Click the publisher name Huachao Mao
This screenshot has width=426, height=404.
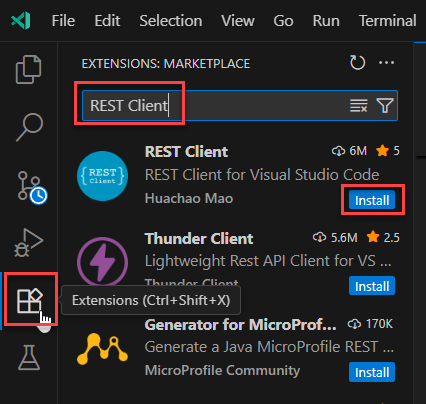(189, 198)
